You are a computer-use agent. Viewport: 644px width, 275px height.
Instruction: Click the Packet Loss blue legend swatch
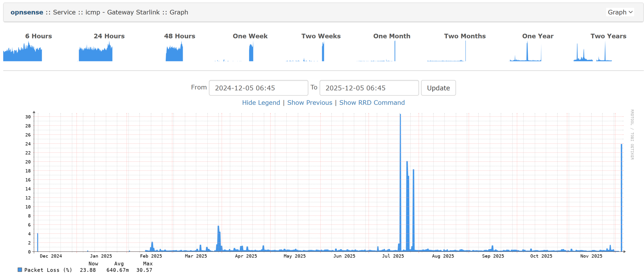[x=20, y=270]
